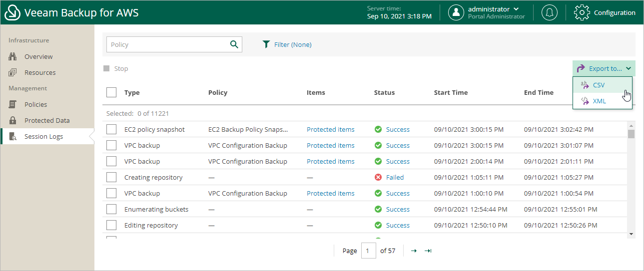
Task: Click the search magnifier icon
Action: click(234, 44)
